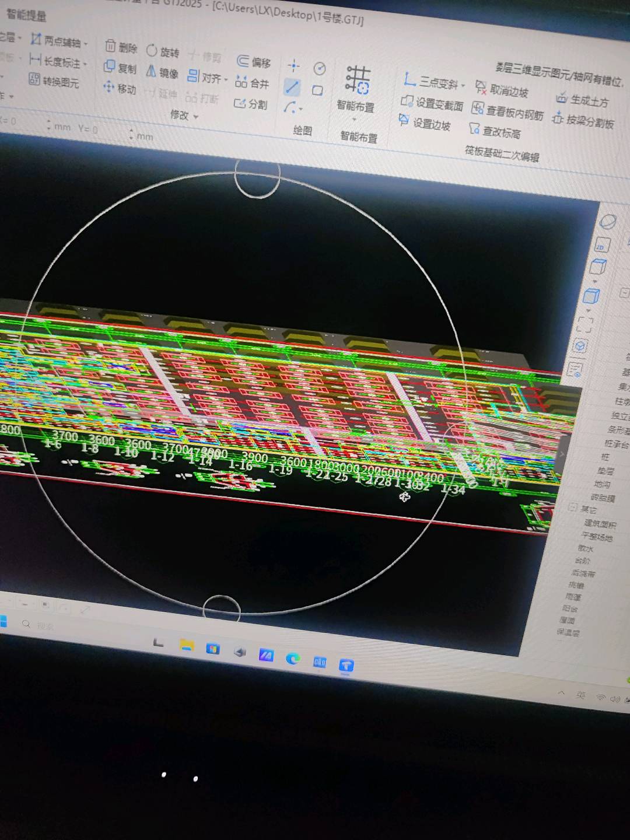The height and width of the screenshot is (840, 630).
Task: Click 设置变截面 tool
Action: (x=432, y=103)
